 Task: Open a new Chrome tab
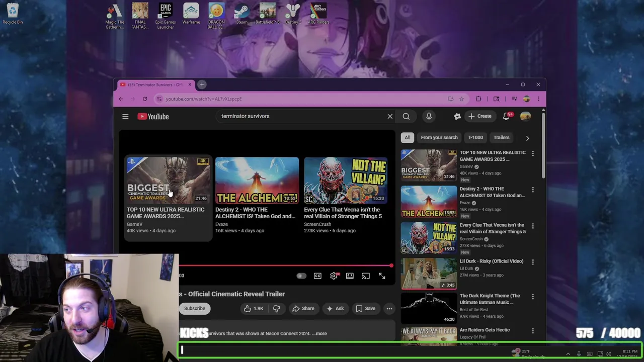click(202, 84)
